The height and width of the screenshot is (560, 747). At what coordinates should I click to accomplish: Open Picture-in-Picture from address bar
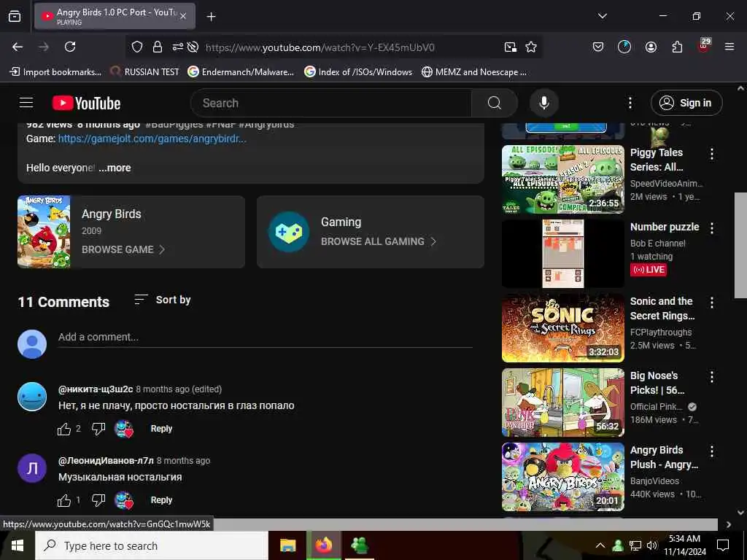click(x=510, y=47)
